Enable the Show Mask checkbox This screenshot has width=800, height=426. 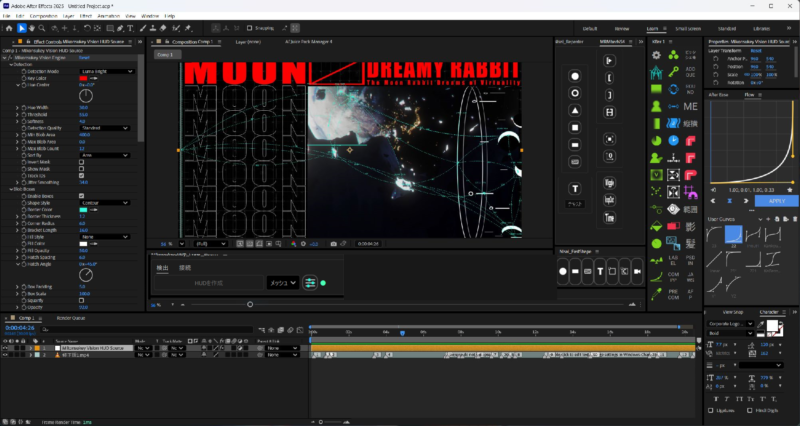click(x=82, y=169)
